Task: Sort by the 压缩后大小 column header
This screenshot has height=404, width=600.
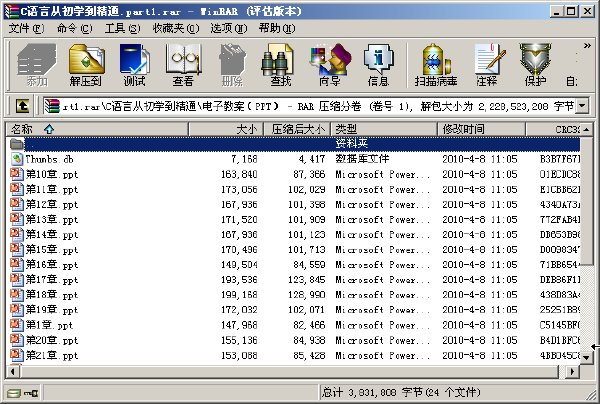Action: tap(297, 129)
